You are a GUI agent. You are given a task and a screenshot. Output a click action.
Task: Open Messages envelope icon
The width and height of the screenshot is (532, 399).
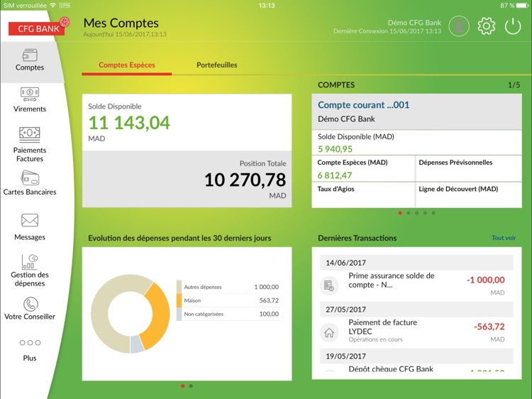[x=30, y=220]
